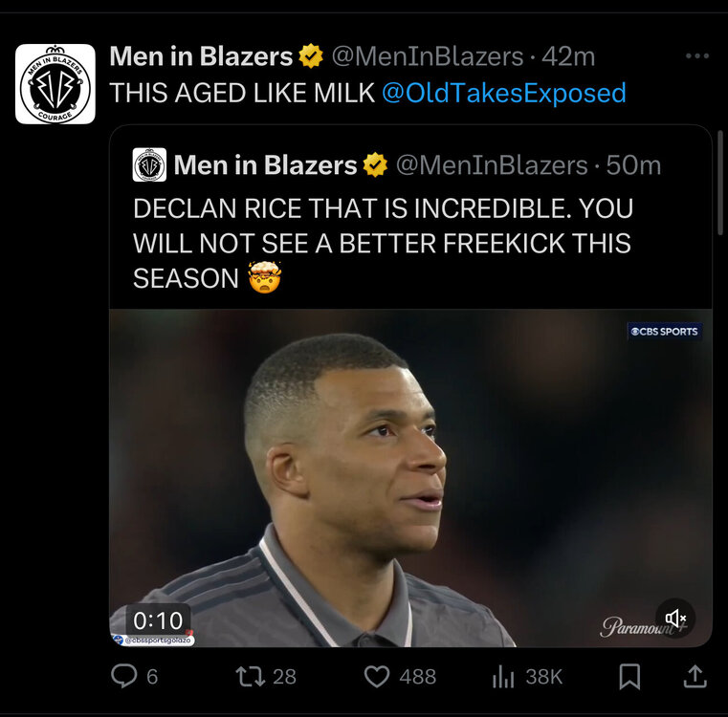The width and height of the screenshot is (728, 717).
Task: Click the 0:10 video duration badge
Action: tap(157, 619)
